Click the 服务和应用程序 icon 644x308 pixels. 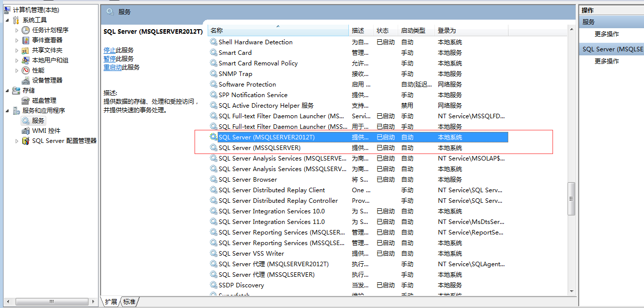pyautogui.click(x=16, y=111)
